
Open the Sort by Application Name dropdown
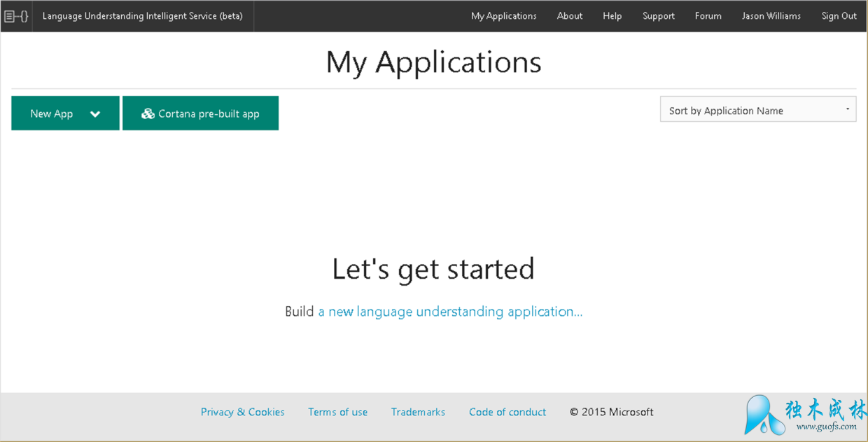tap(757, 110)
